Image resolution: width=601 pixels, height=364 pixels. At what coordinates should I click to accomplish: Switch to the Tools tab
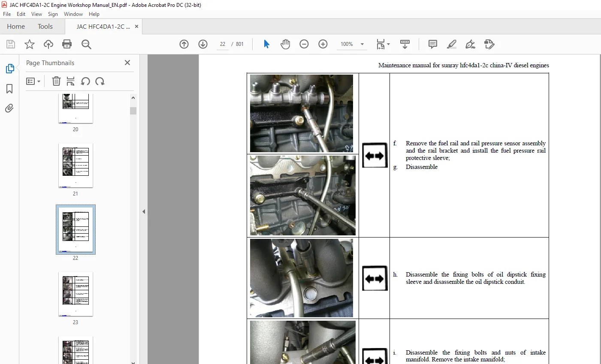(x=45, y=27)
